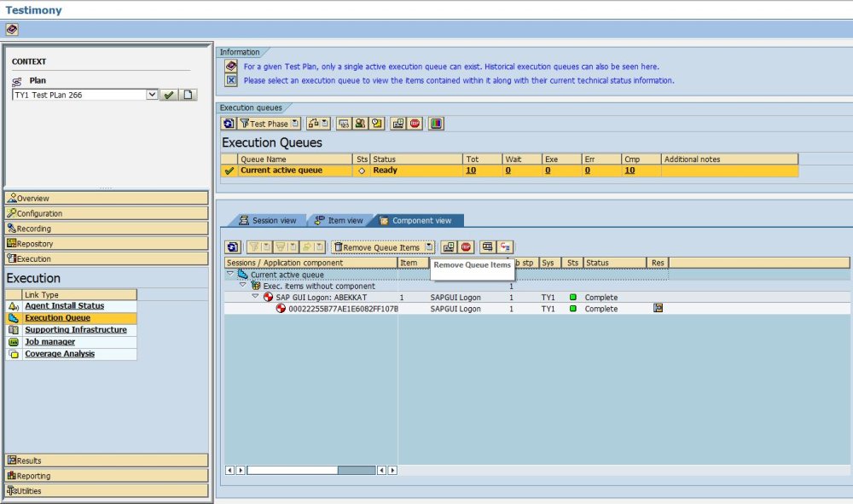Click the diamond status icon for Ready queue
This screenshot has width=853, height=504.
click(362, 171)
